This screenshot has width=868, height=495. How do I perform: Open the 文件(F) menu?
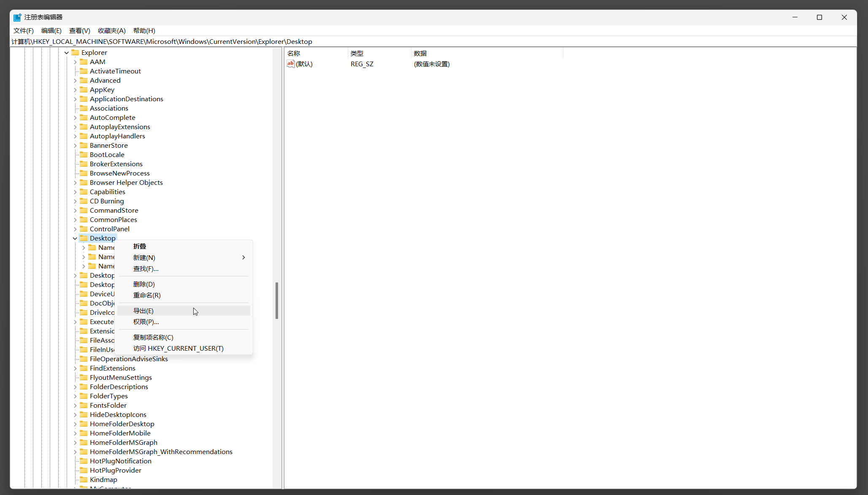pyautogui.click(x=24, y=31)
